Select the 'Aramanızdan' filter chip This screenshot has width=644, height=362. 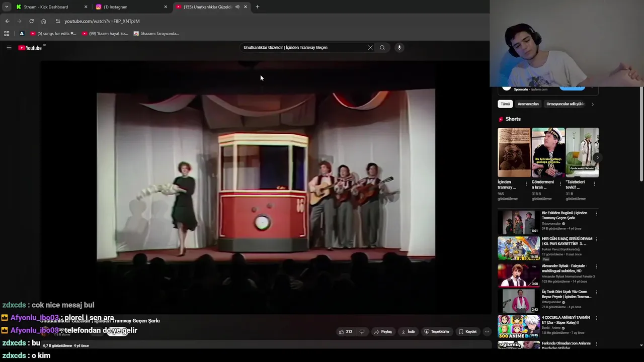click(528, 104)
